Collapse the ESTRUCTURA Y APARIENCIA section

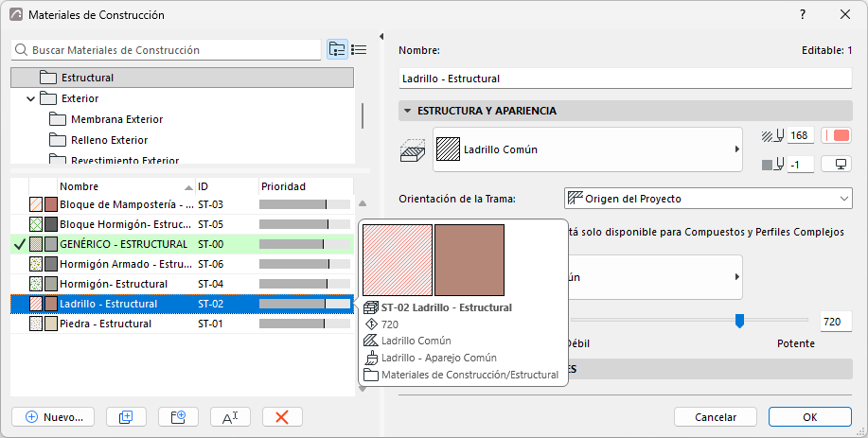(x=407, y=111)
